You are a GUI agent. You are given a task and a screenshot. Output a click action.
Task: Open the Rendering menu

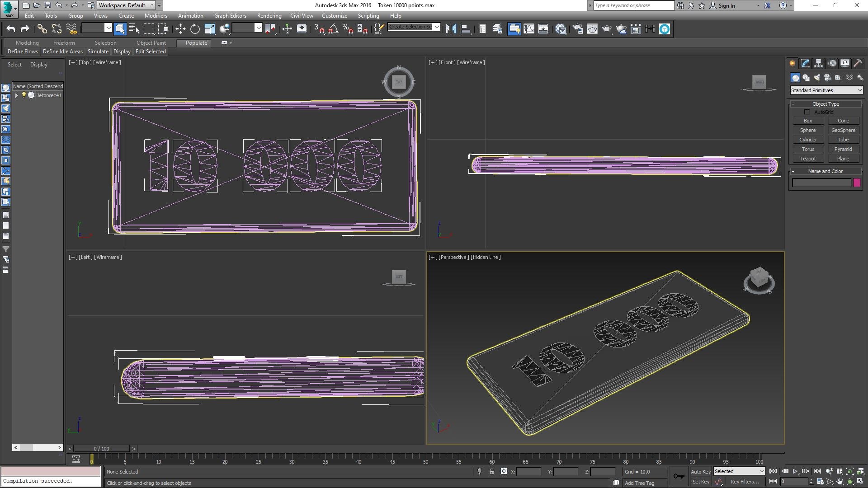(269, 15)
